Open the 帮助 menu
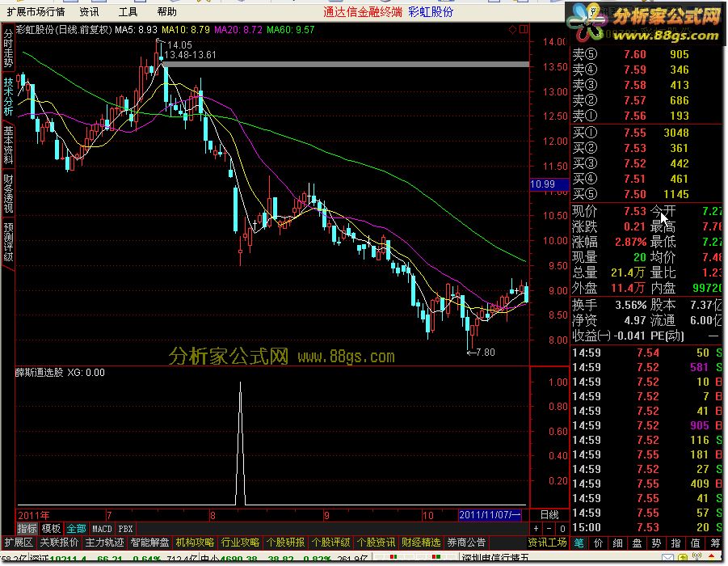 pyautogui.click(x=166, y=11)
